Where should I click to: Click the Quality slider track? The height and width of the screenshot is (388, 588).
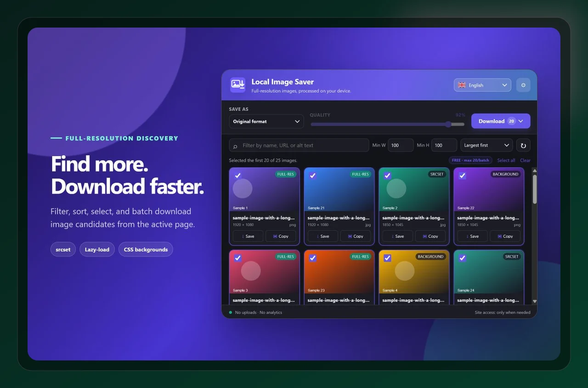(387, 124)
